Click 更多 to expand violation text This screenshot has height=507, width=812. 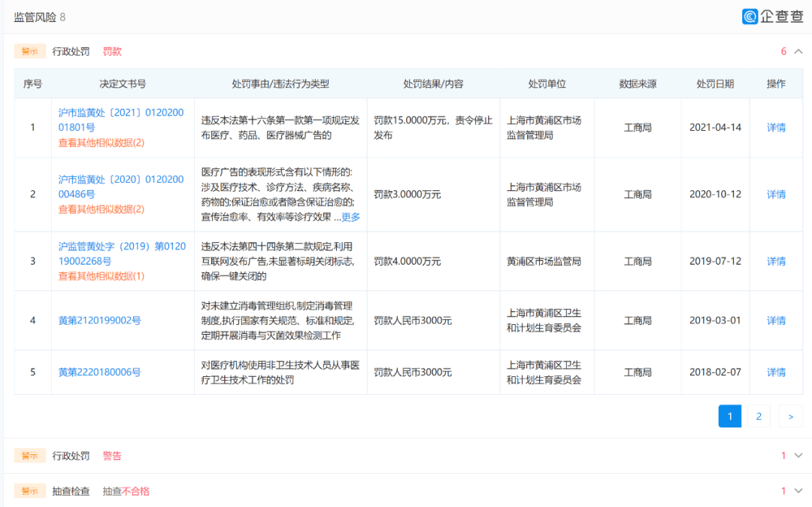point(350,217)
